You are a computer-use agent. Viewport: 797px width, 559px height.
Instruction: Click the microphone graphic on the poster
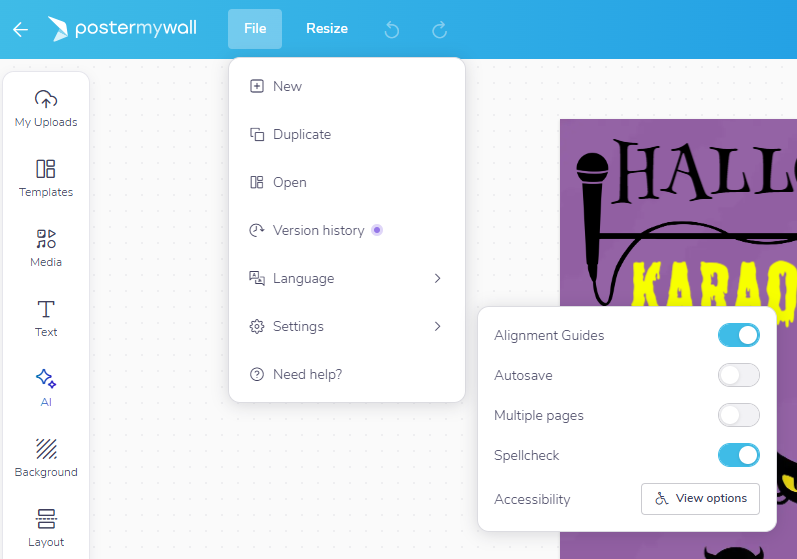click(593, 219)
